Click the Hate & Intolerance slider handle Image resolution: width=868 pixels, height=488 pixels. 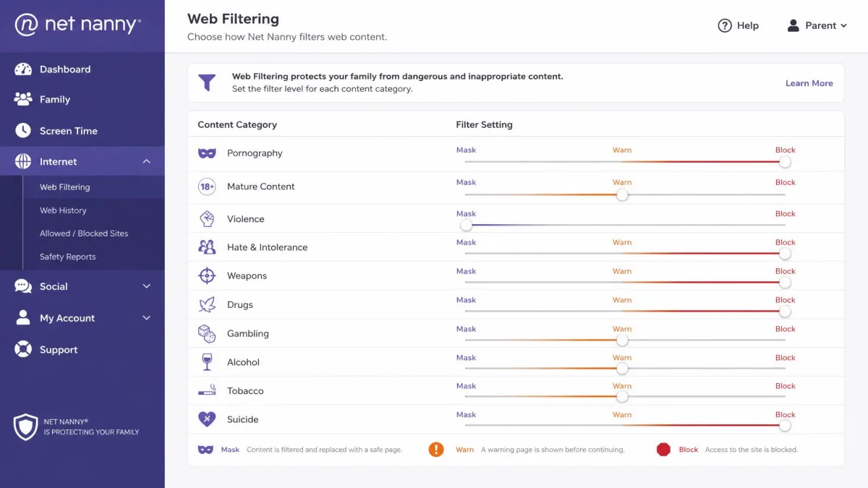pos(785,254)
